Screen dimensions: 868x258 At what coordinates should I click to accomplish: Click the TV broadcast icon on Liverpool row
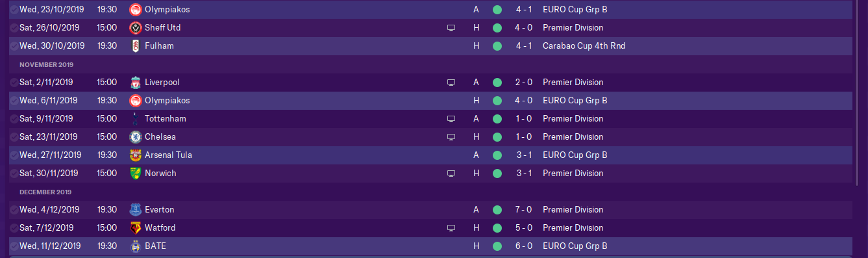(x=451, y=83)
